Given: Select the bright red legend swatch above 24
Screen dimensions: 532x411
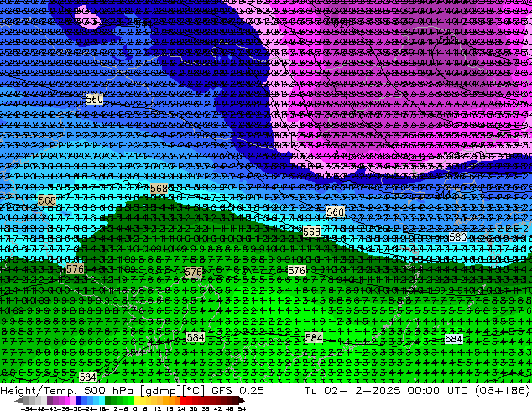Looking at the screenshot, I should [183, 400].
